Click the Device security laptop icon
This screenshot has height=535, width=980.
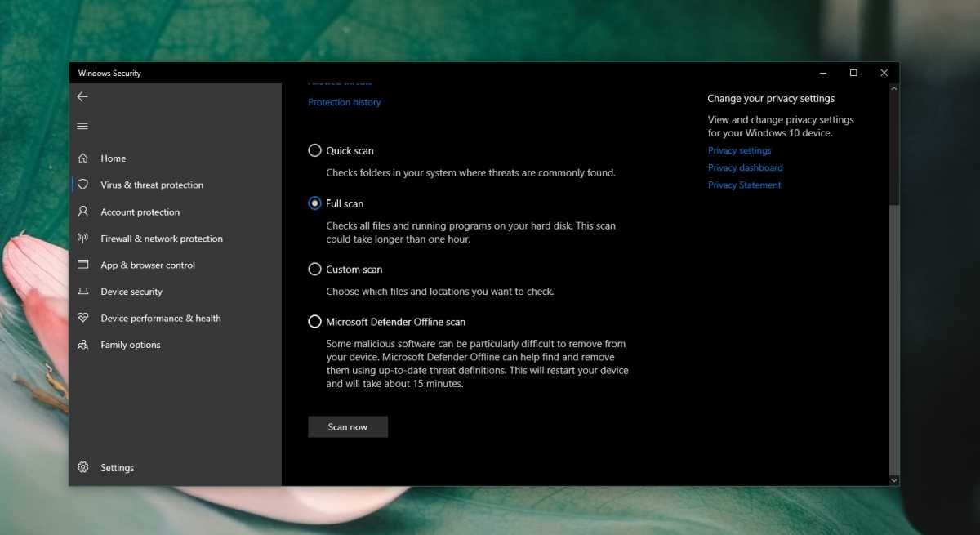tap(82, 292)
